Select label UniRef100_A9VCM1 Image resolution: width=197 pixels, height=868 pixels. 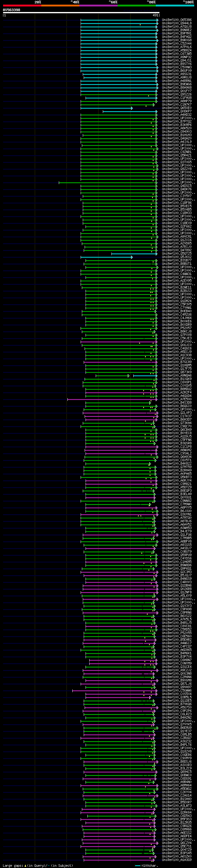tap(177, 236)
